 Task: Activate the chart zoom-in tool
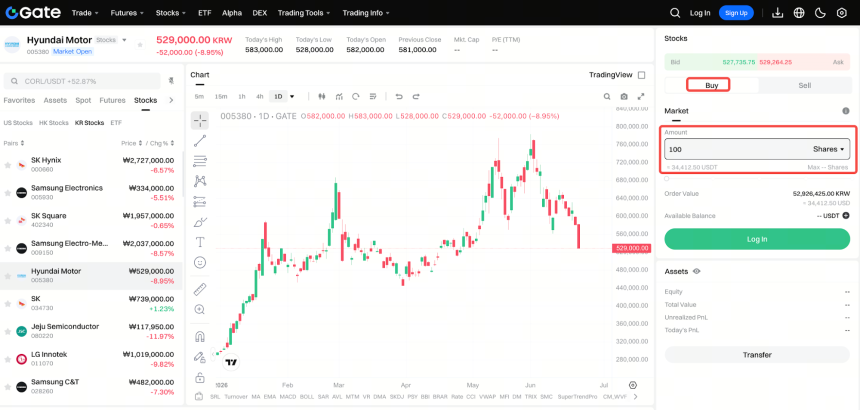(200, 310)
